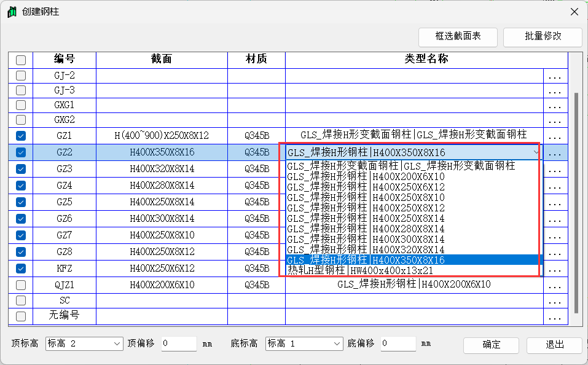Screen dimensions: 588x365
Task: Select GZ1 section cell H(400~900)X250X8X12
Action: click(x=162, y=135)
